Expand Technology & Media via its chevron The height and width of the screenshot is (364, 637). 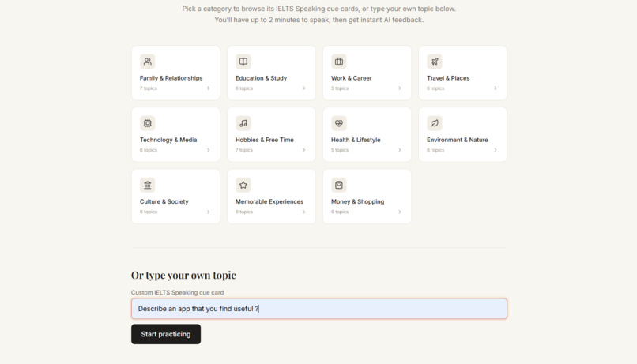(209, 150)
